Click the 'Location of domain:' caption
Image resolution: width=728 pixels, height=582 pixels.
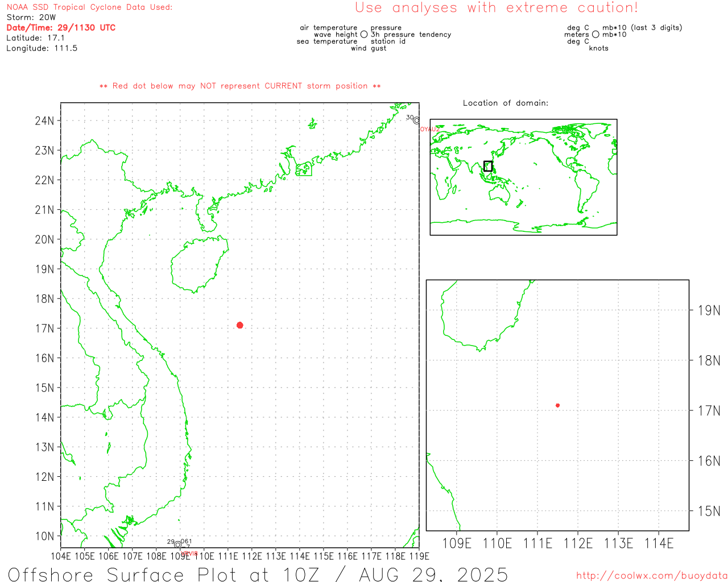tap(506, 103)
